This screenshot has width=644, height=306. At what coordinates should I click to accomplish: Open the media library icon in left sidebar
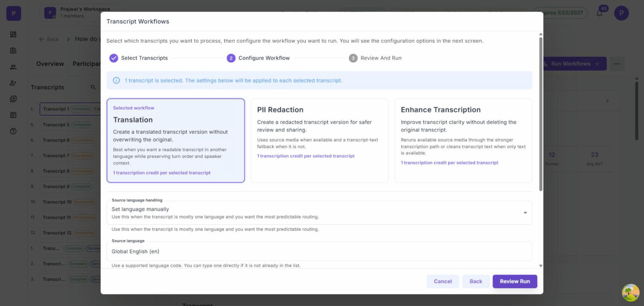point(13,99)
